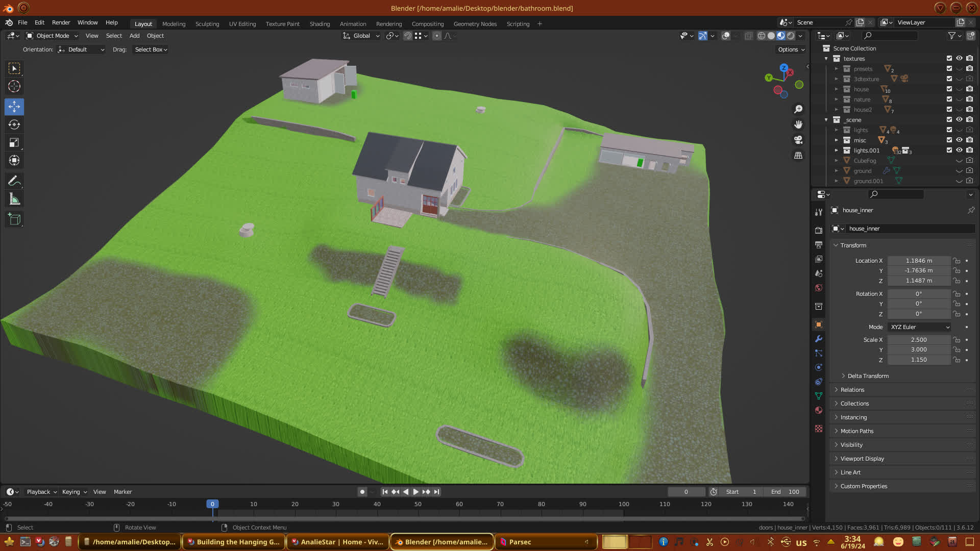Open the Material properties tab
The image size is (980, 551).
(x=819, y=410)
